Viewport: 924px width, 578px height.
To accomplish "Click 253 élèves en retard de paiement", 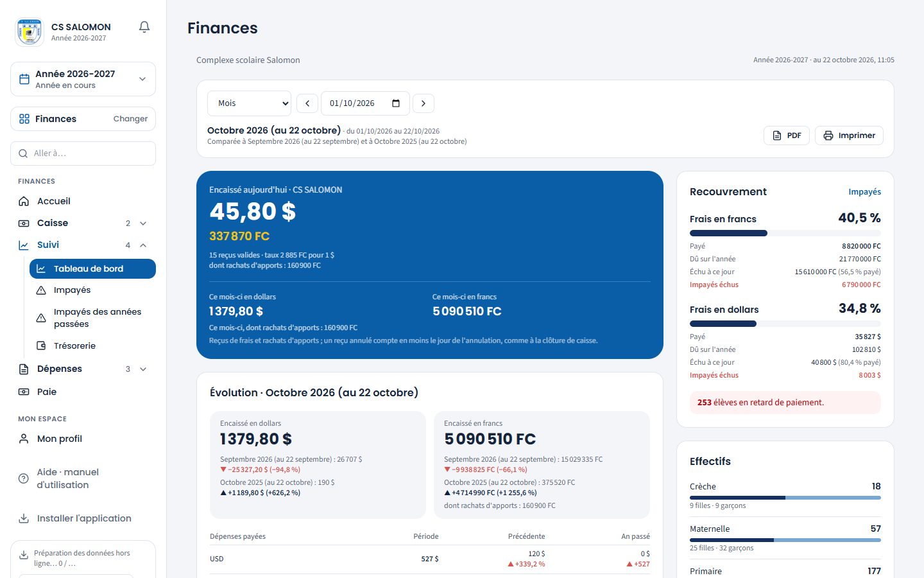I will [785, 403].
